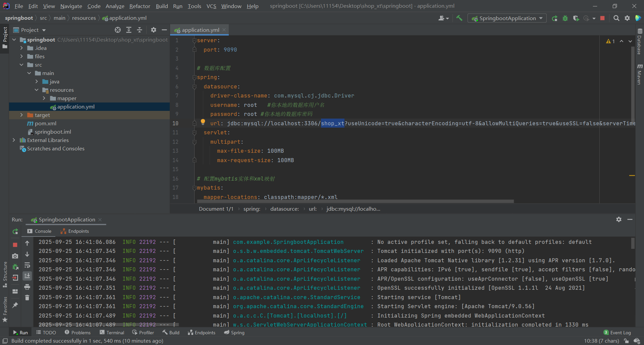Toggle soft-wrap in the Run console
644x345 pixels.
[x=27, y=265]
